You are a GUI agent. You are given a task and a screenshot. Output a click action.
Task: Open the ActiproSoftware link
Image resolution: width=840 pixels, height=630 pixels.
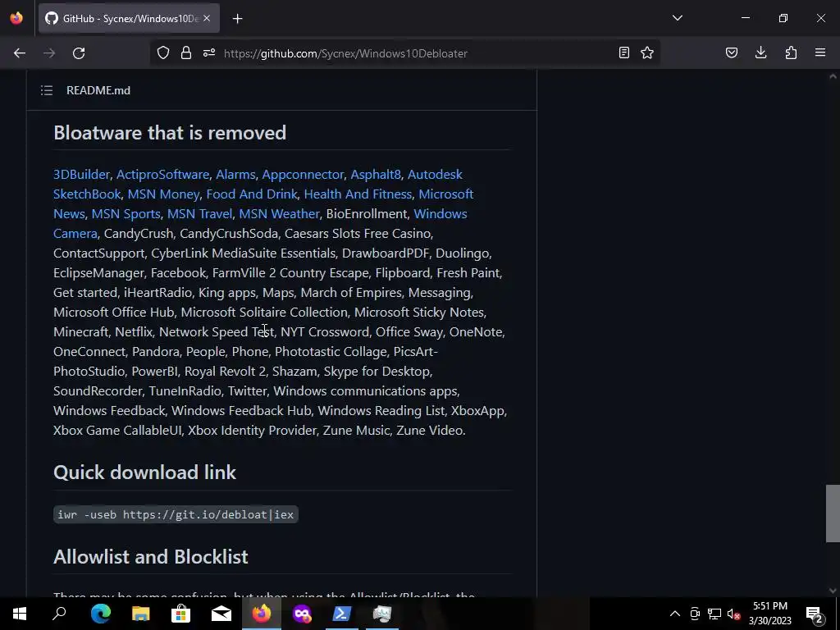(x=163, y=174)
